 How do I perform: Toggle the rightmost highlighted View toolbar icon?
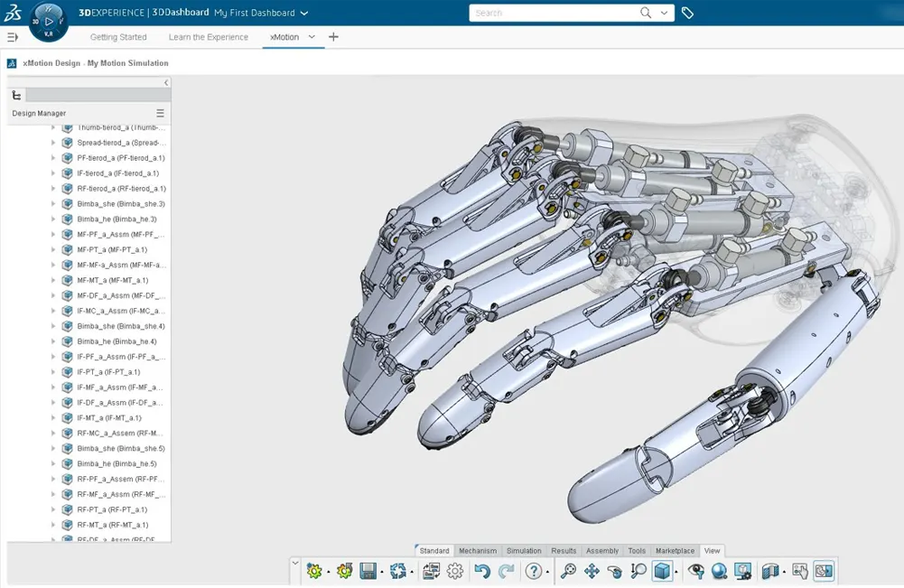(x=823, y=571)
